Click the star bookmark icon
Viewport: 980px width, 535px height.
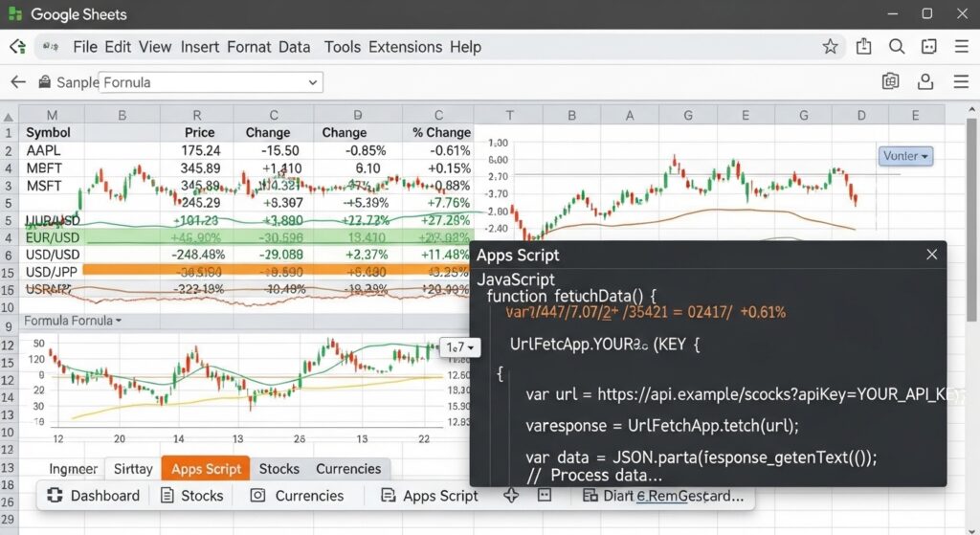point(830,47)
